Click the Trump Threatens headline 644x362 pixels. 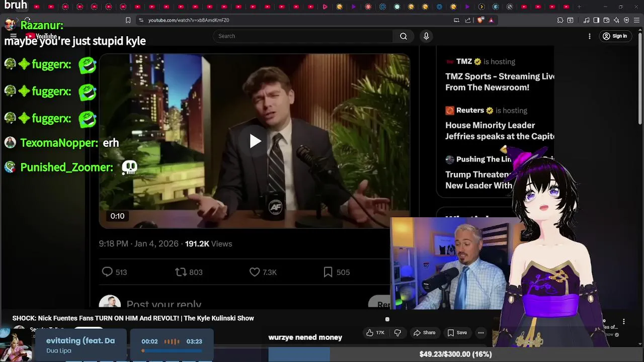pyautogui.click(x=478, y=180)
